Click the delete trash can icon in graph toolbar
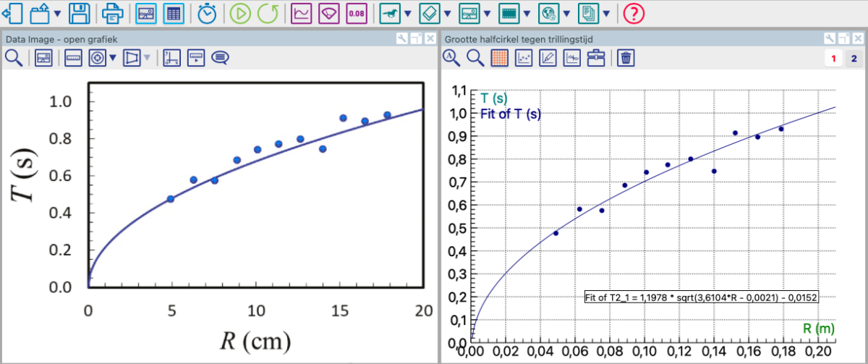 pyautogui.click(x=626, y=59)
